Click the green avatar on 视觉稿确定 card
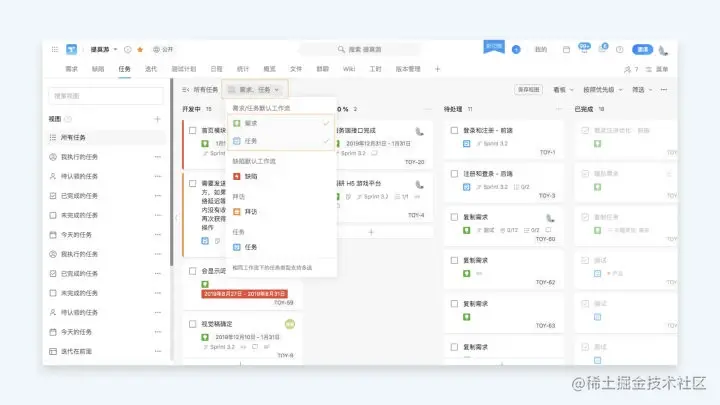Image resolution: width=720 pixels, height=405 pixels. click(290, 324)
